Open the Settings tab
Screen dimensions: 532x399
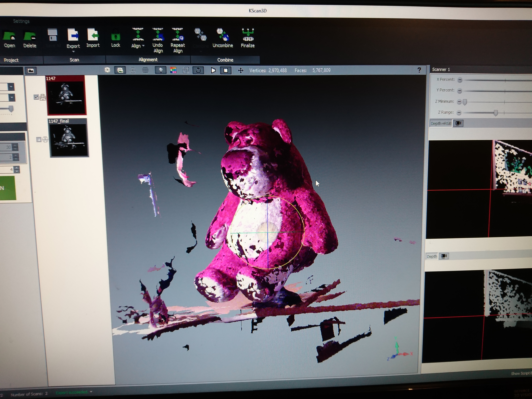click(21, 21)
